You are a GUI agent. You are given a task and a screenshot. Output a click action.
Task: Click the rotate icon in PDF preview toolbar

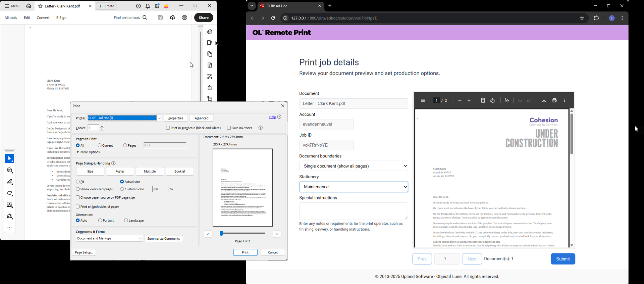point(492,101)
